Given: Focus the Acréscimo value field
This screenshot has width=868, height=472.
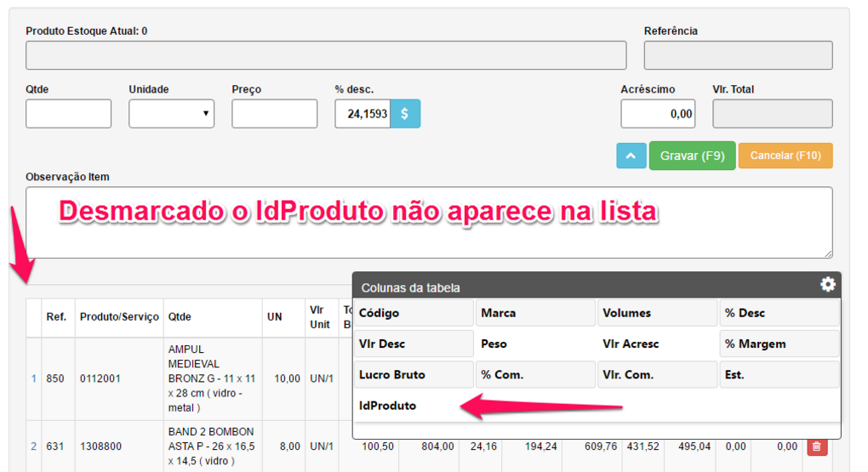Looking at the screenshot, I should (658, 114).
